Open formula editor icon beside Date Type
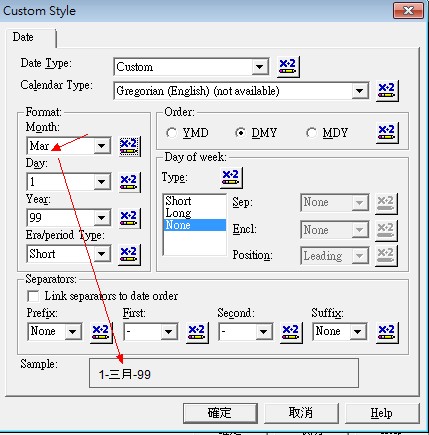The height and width of the screenshot is (435, 429). [x=288, y=67]
